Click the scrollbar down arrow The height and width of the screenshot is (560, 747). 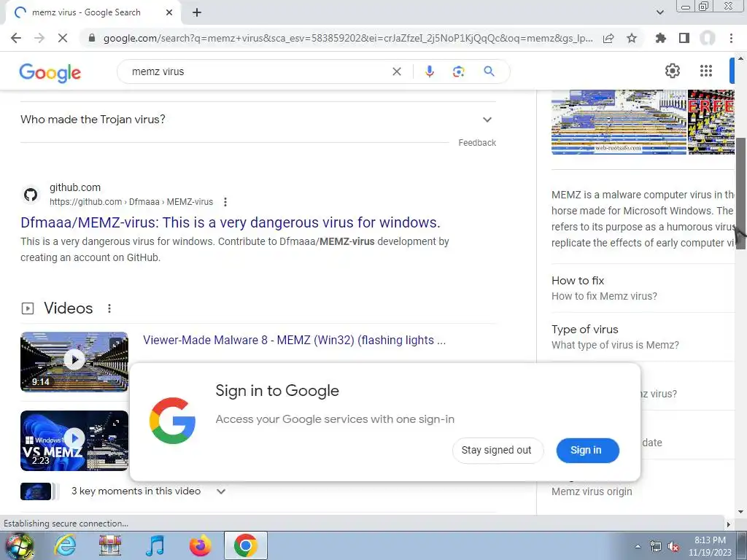pyautogui.click(x=740, y=511)
